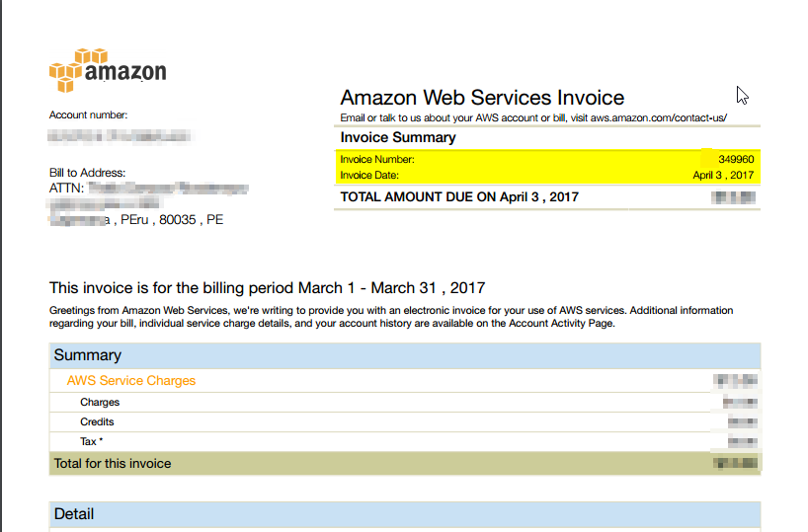808x532 pixels.
Task: Click the ATTN line in the address
Action: tap(67, 188)
